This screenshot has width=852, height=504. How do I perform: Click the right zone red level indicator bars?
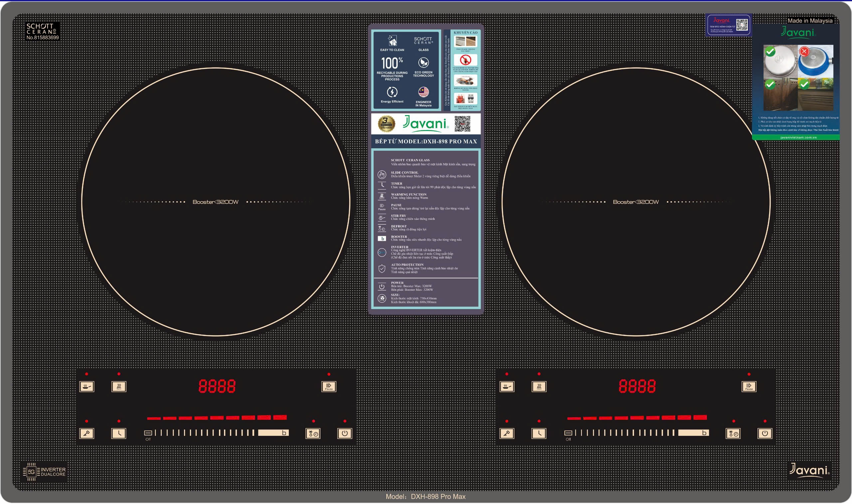coord(637,418)
